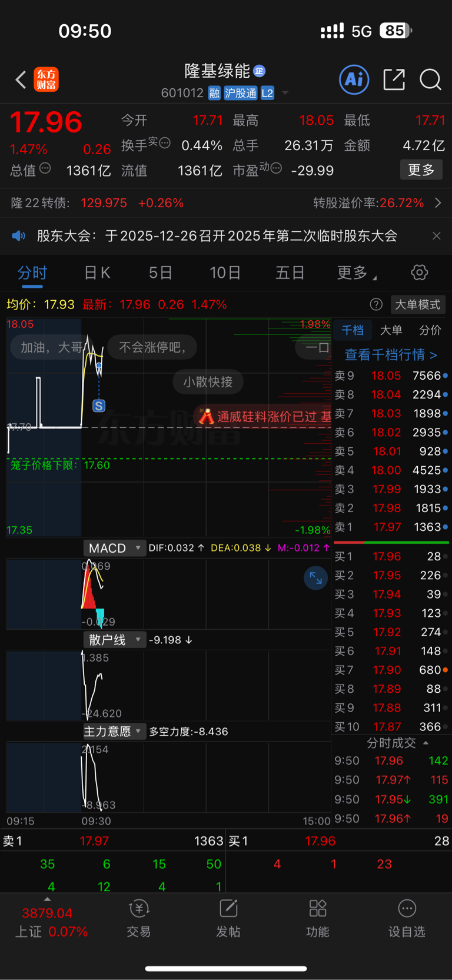Open 通威硅料涨价 news bubble
This screenshot has height=980, width=452.
click(263, 417)
